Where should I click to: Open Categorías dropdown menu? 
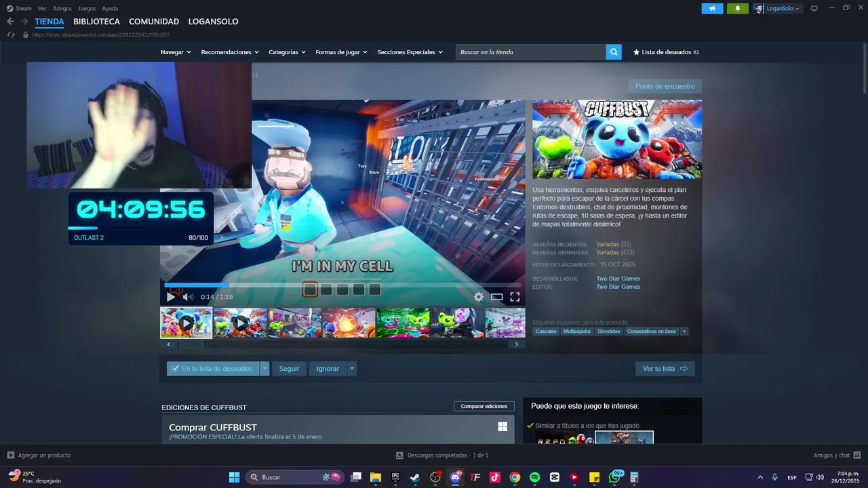coord(287,52)
